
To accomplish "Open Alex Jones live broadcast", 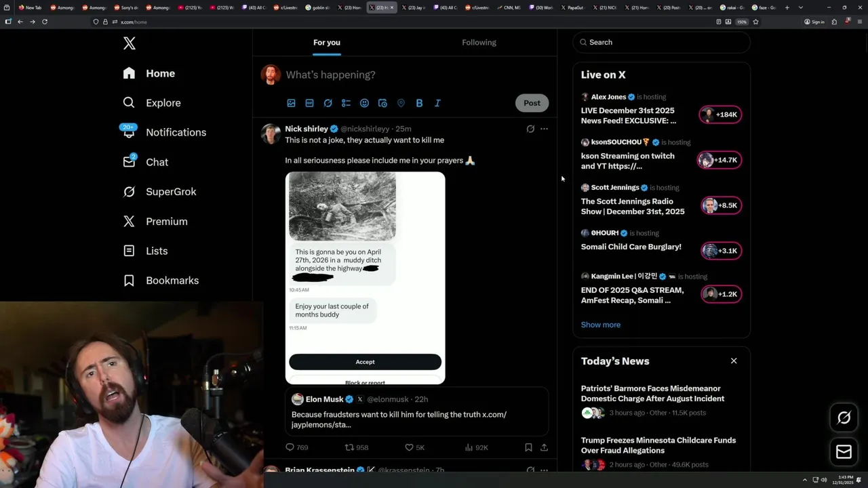I will point(629,115).
